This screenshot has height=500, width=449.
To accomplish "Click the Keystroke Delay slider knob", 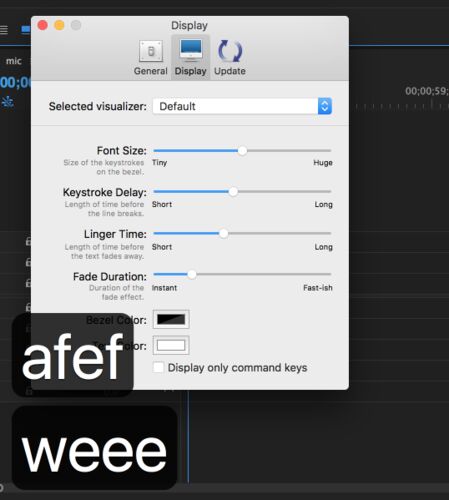I will (x=233, y=192).
